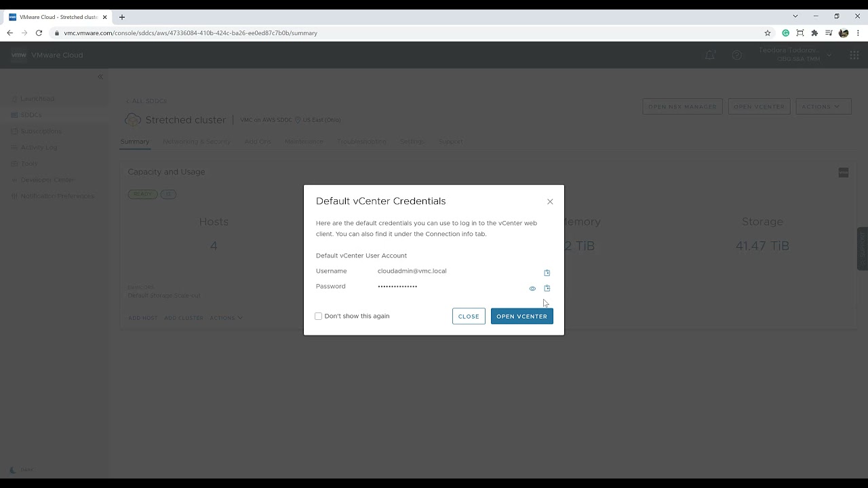The width and height of the screenshot is (868, 488).
Task: Click the Capacity and Usage heading
Action: coord(166,172)
